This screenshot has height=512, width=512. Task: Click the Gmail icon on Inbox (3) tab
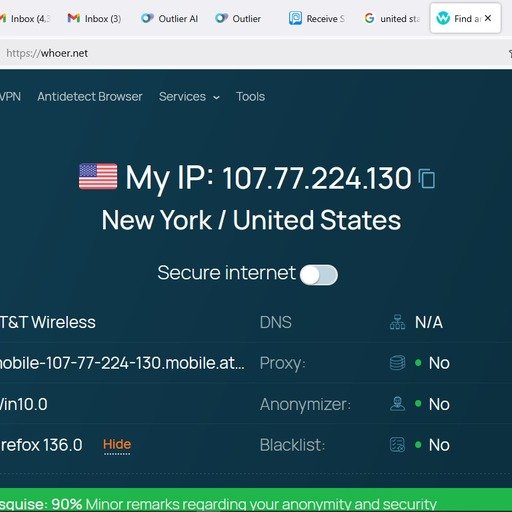[73, 18]
